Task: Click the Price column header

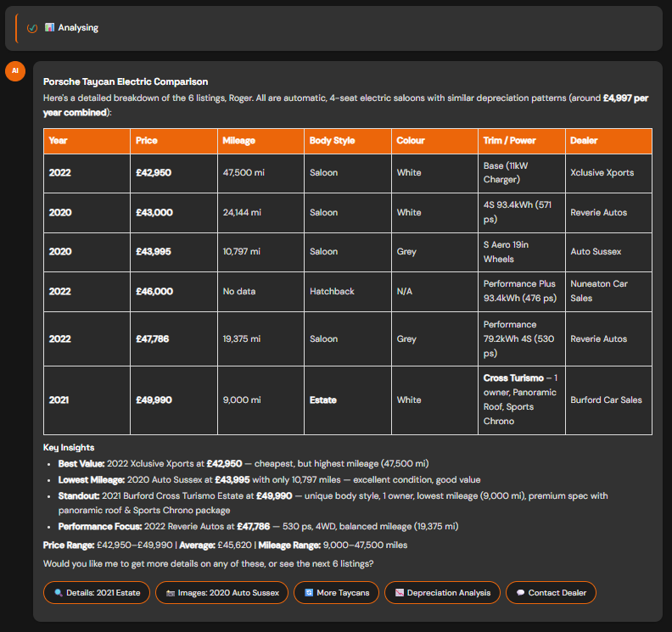Action: pyautogui.click(x=174, y=141)
